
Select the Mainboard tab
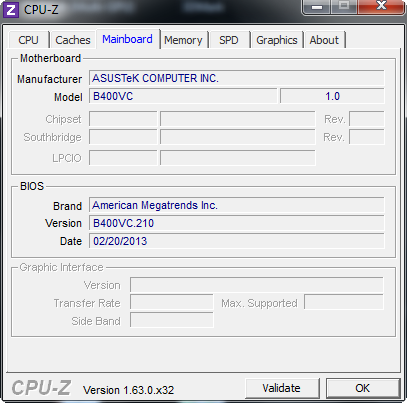coord(128,39)
